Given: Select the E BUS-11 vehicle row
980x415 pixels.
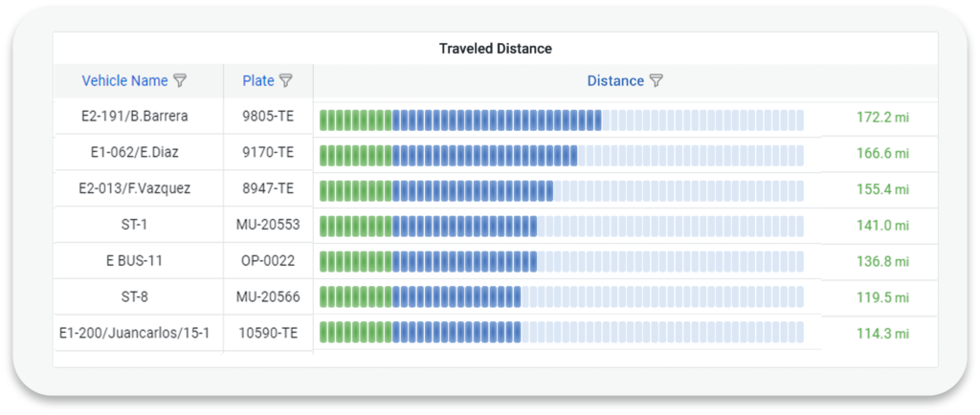Looking at the screenshot, I should [135, 261].
